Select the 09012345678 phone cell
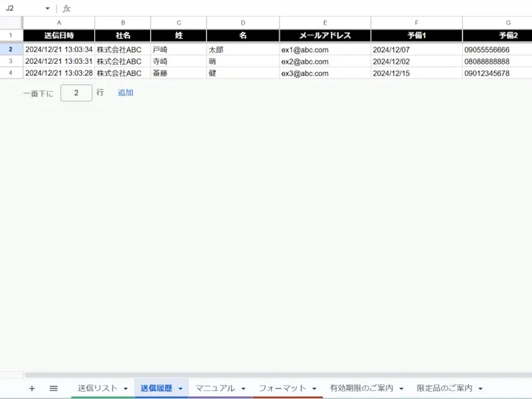This screenshot has height=399, width=532. [497, 73]
